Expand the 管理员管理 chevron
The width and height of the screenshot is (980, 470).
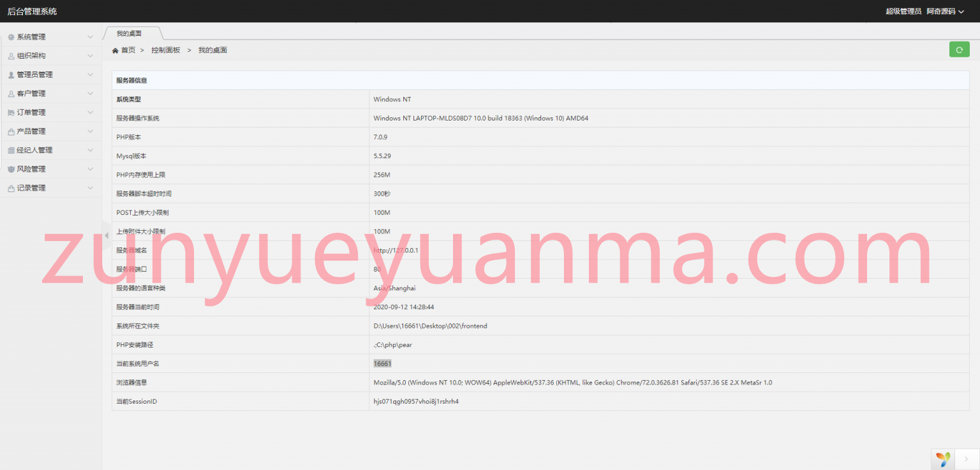[90, 75]
